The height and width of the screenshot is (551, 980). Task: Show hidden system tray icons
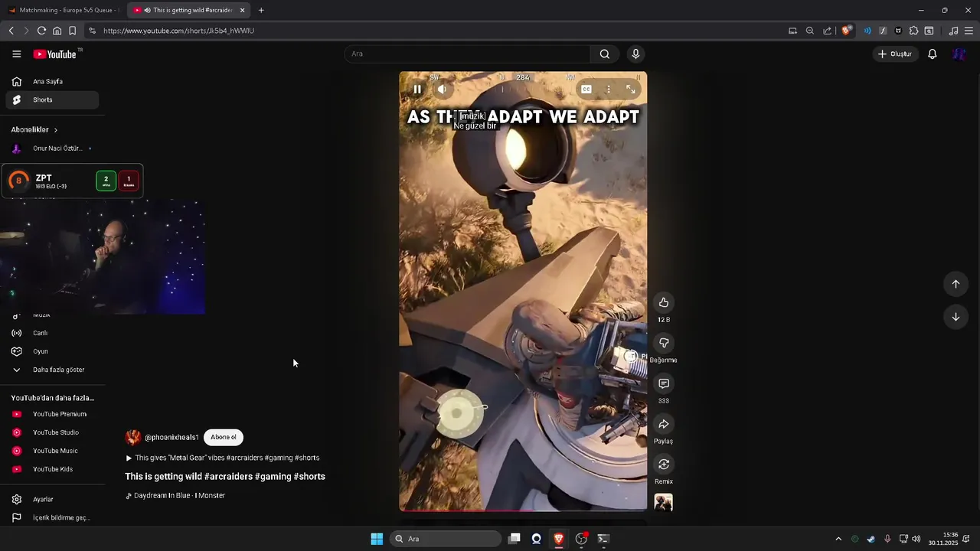(x=838, y=539)
